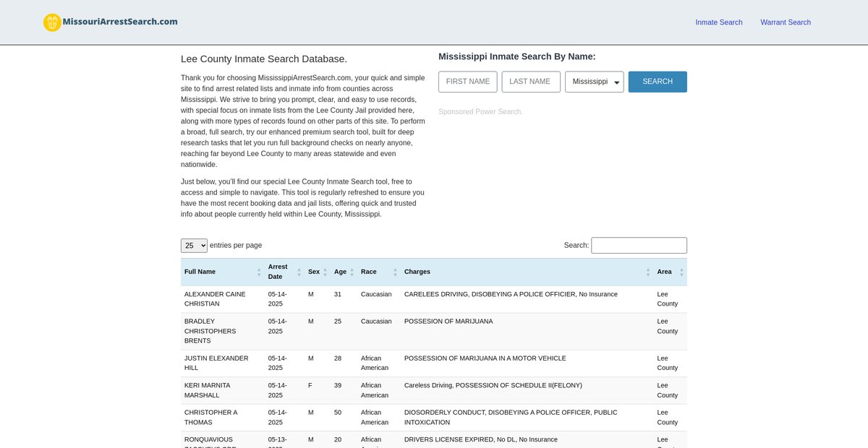Select the CHRISTOPHER A THOMAS name cell

coord(222,417)
